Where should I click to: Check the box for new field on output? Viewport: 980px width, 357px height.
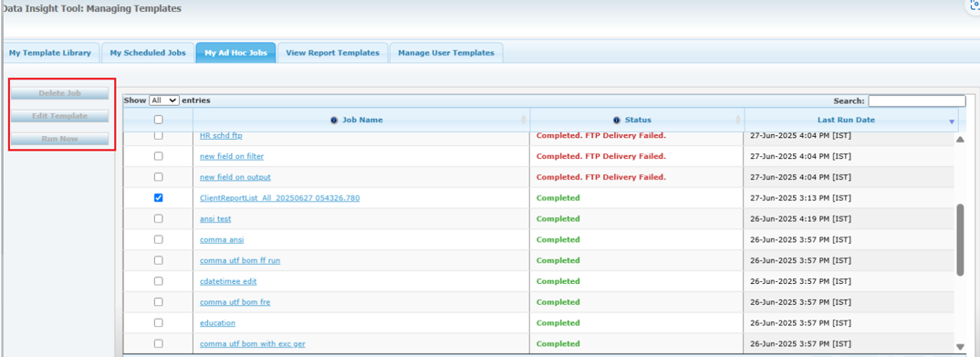(158, 177)
